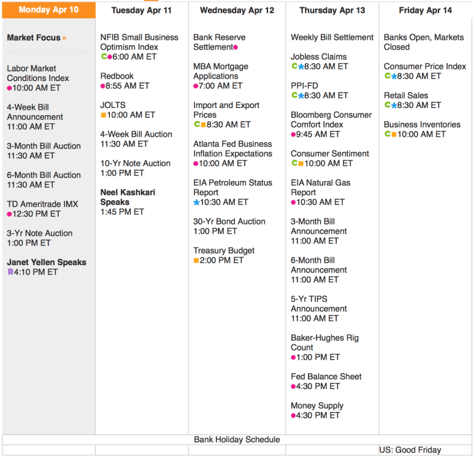Click the purple R icon beside Janet Yellen Speaks
The width and height of the screenshot is (476, 459).
pos(10,272)
